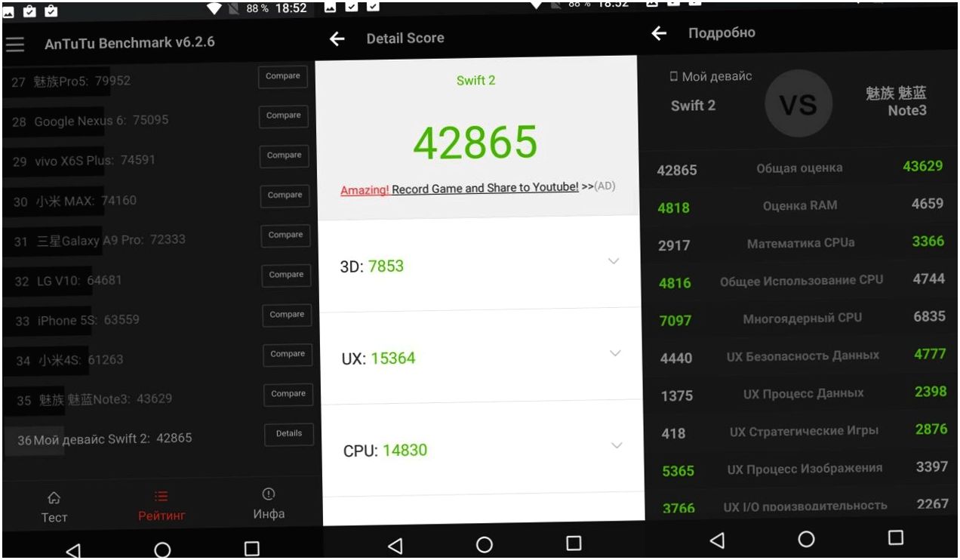Viewport: 960px width, 560px height.
Task: Switch to the Рейтинг tab
Action: (x=162, y=506)
